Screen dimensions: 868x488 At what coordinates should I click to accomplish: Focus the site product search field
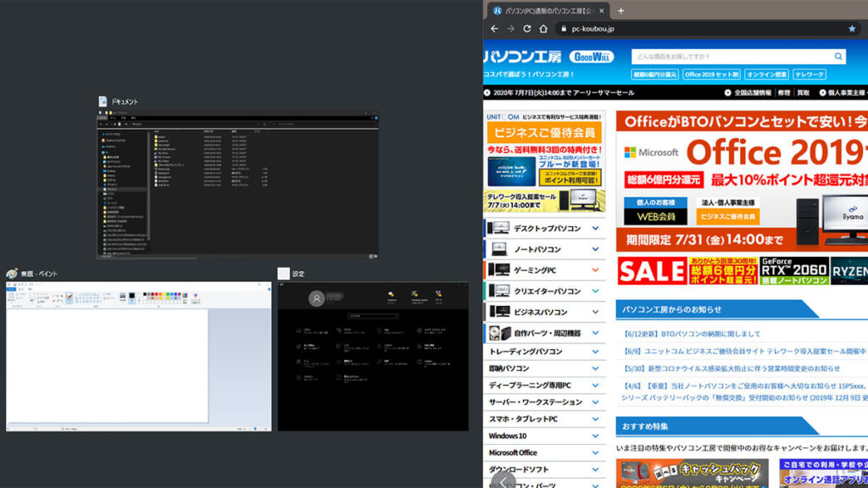(732, 57)
